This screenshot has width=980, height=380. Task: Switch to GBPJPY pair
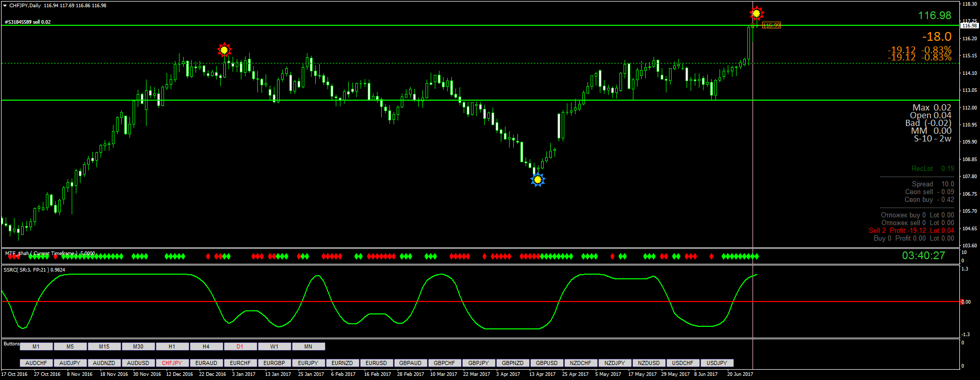coord(479,363)
